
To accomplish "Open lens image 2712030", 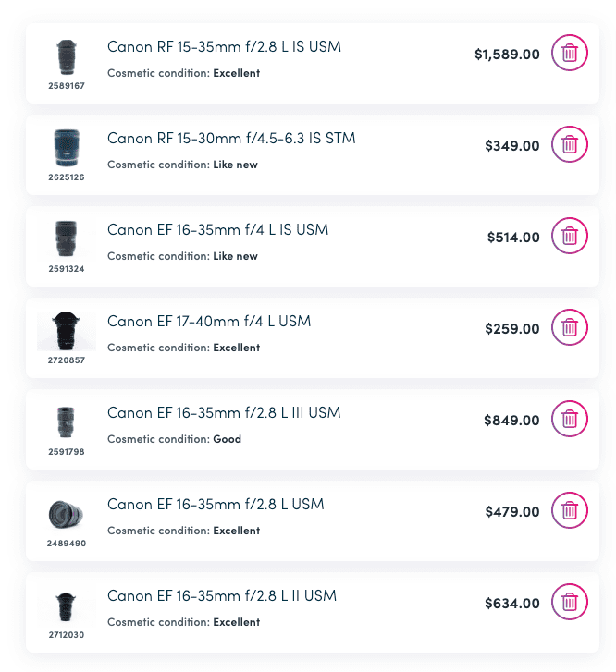I will [x=67, y=605].
